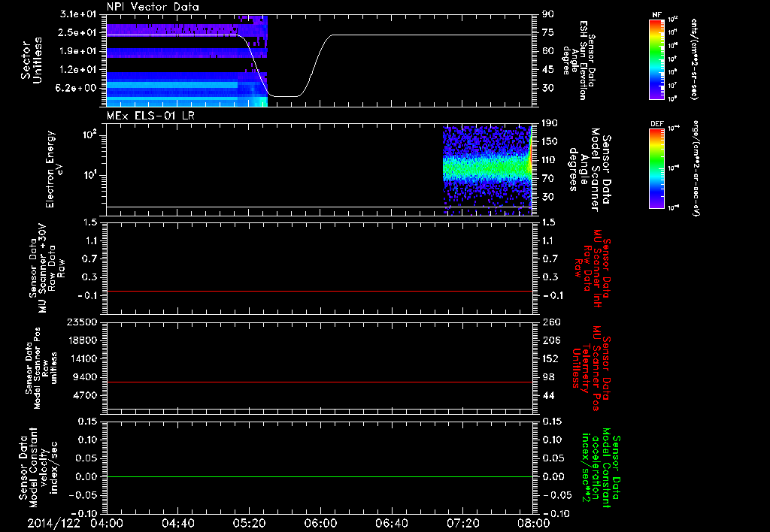
Task: Click the 190 scanner angle tick label
Action: click(x=550, y=123)
